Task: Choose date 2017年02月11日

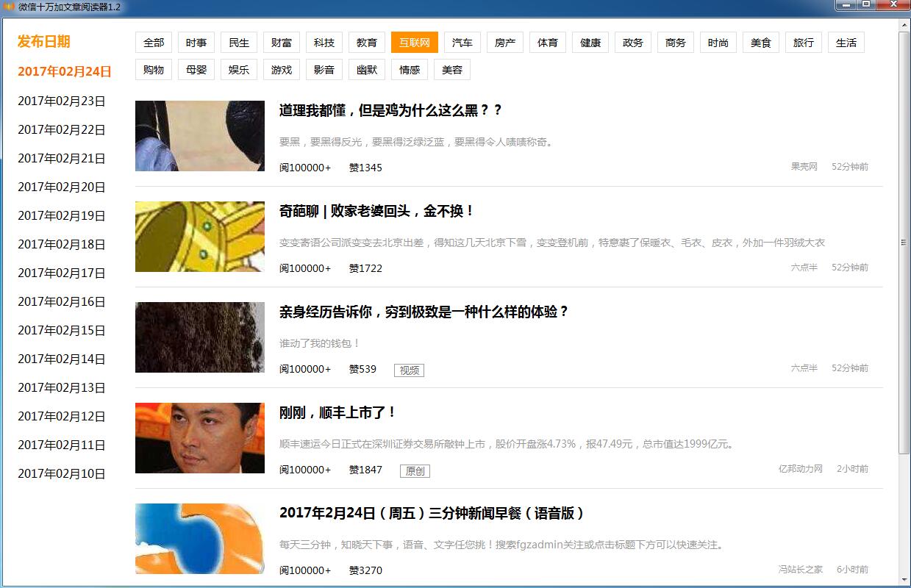Action: click(x=62, y=445)
